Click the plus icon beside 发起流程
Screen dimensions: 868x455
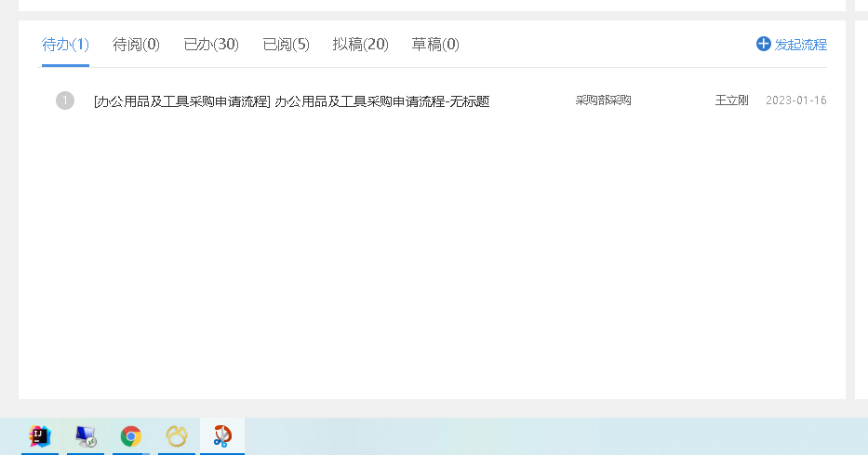click(x=764, y=45)
